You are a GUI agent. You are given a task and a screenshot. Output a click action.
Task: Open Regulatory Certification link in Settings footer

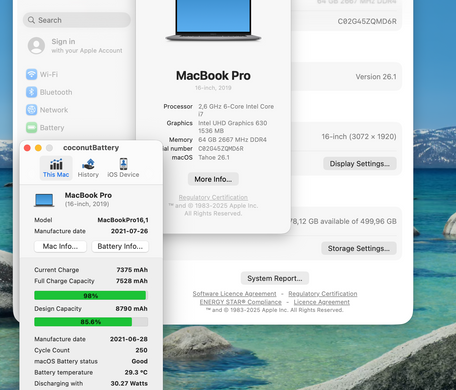(x=323, y=294)
